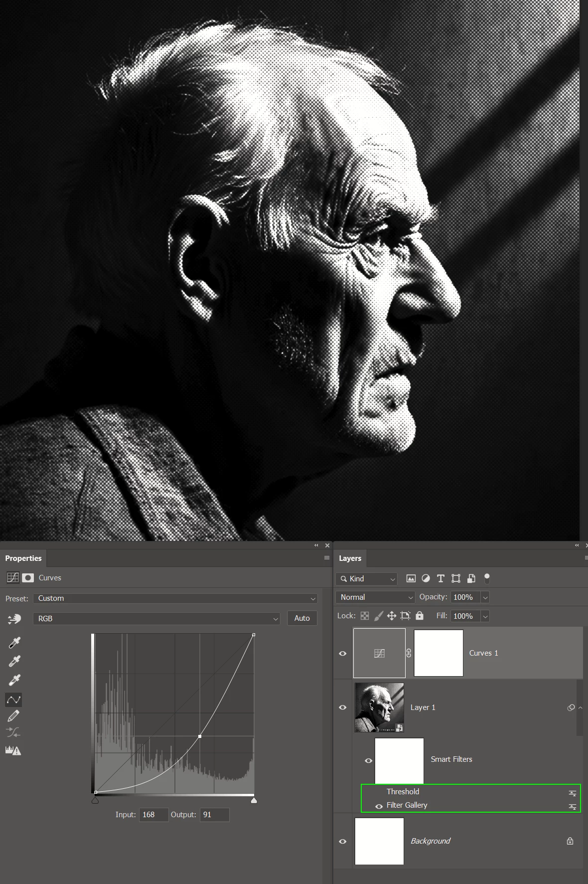The width and height of the screenshot is (588, 884).
Task: Select the black point eyedropper
Action: [x=14, y=643]
